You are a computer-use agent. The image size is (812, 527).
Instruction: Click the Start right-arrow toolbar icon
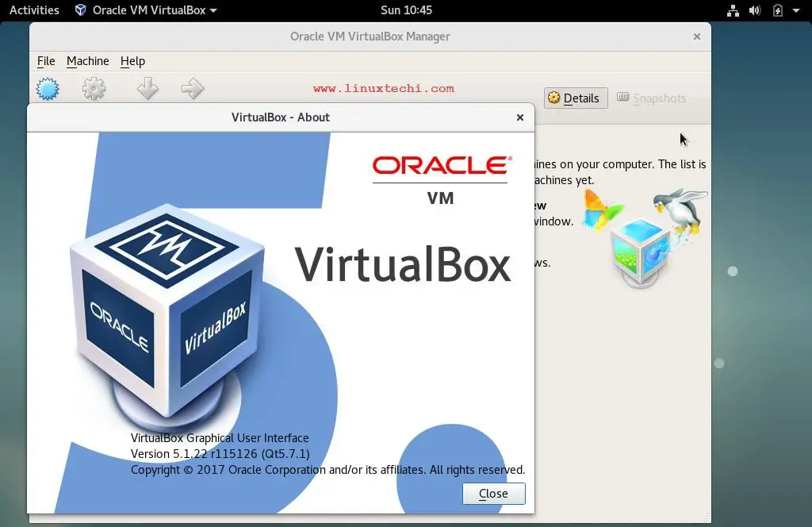pyautogui.click(x=193, y=89)
